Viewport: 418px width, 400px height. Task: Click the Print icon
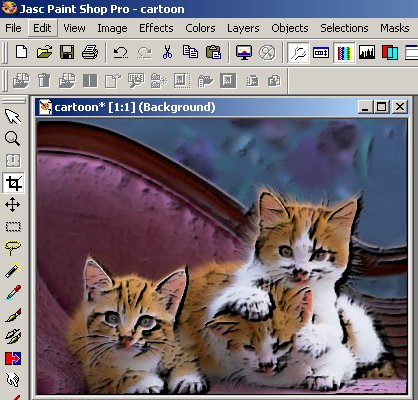click(x=90, y=52)
